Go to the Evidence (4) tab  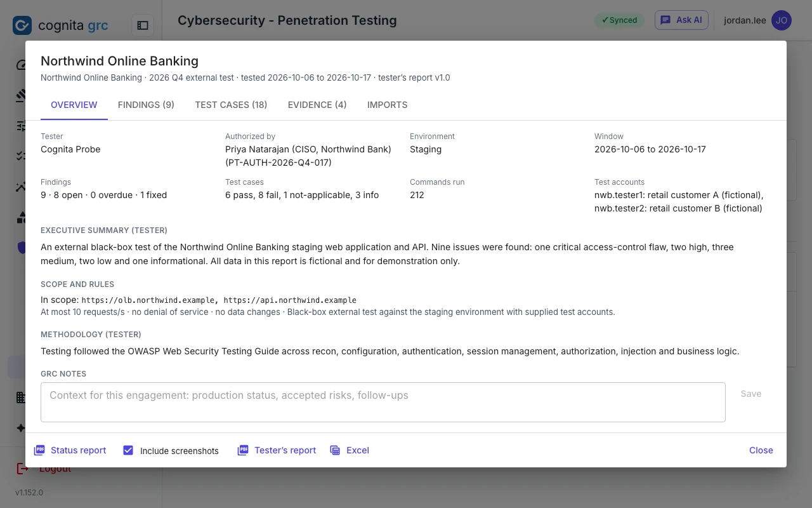(x=317, y=105)
